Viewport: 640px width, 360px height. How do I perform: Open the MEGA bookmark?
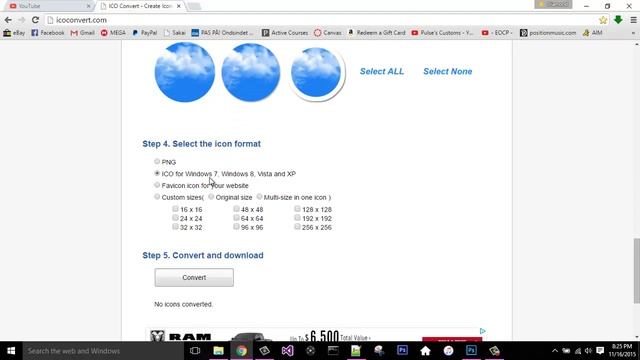tap(113, 33)
